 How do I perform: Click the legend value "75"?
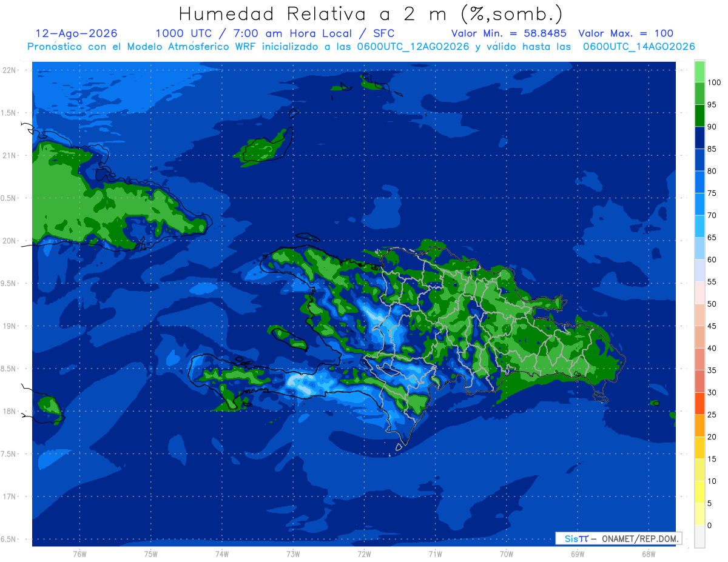click(712, 193)
